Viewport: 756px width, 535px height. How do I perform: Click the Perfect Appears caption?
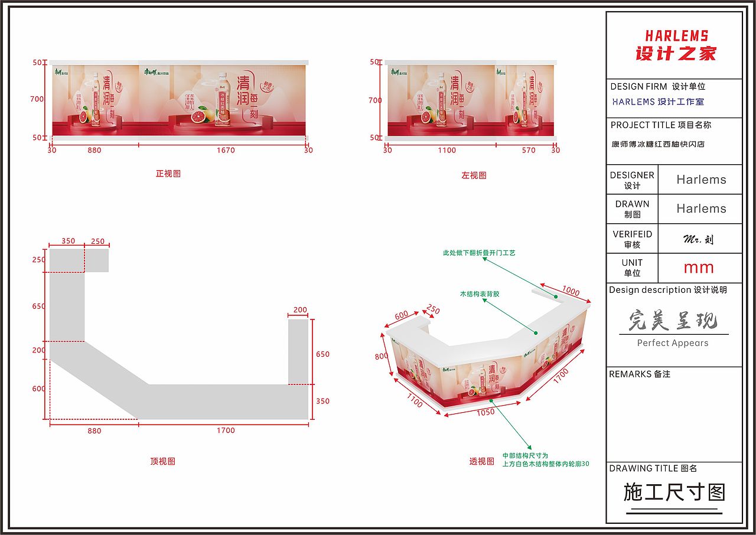pyautogui.click(x=673, y=343)
